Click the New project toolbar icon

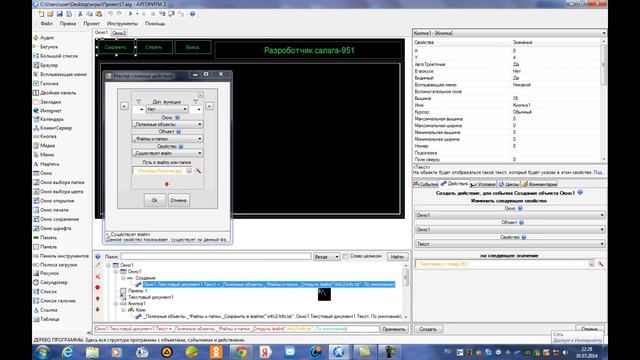pos(41,14)
